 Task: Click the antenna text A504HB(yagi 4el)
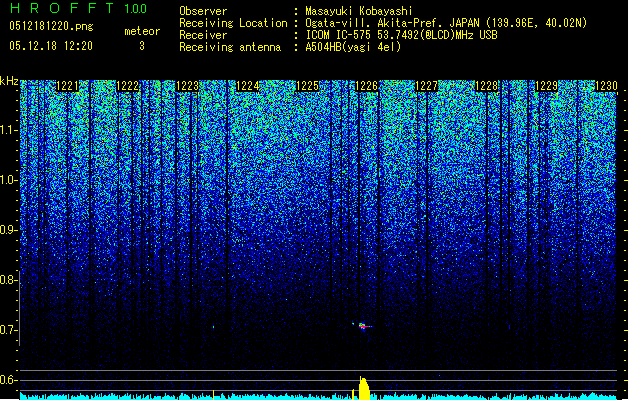pyautogui.click(x=353, y=47)
